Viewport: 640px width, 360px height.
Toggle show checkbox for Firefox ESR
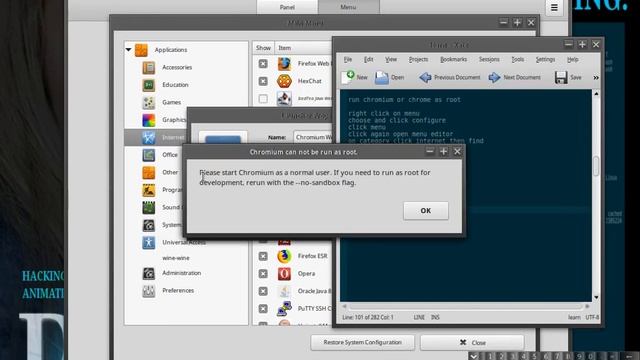(263, 256)
